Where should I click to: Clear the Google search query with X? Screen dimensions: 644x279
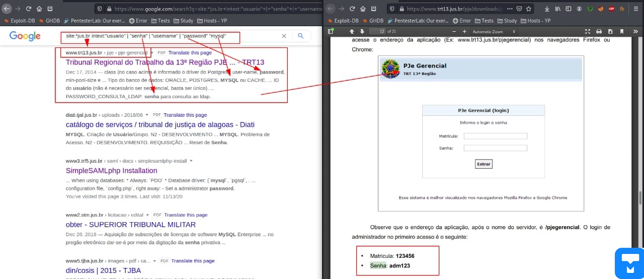(284, 36)
